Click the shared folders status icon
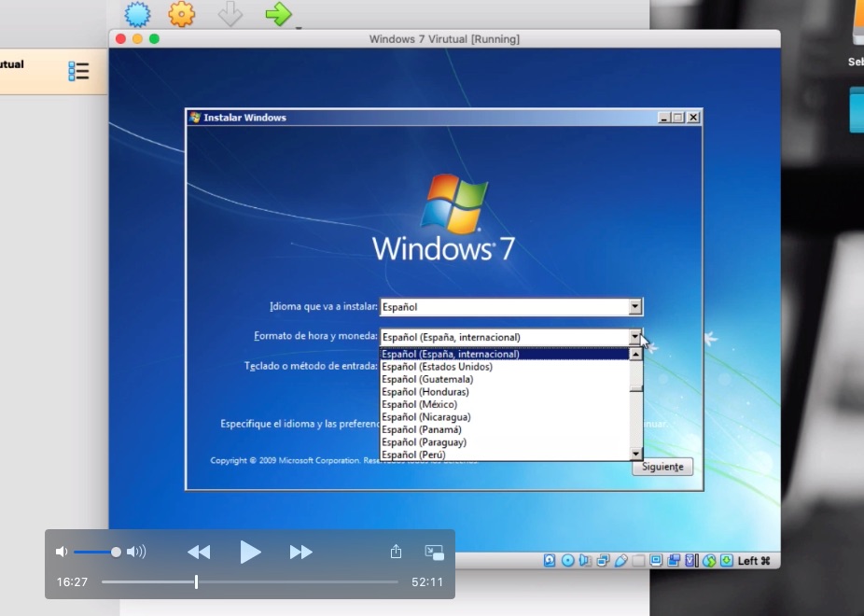The image size is (864, 616). point(638,560)
